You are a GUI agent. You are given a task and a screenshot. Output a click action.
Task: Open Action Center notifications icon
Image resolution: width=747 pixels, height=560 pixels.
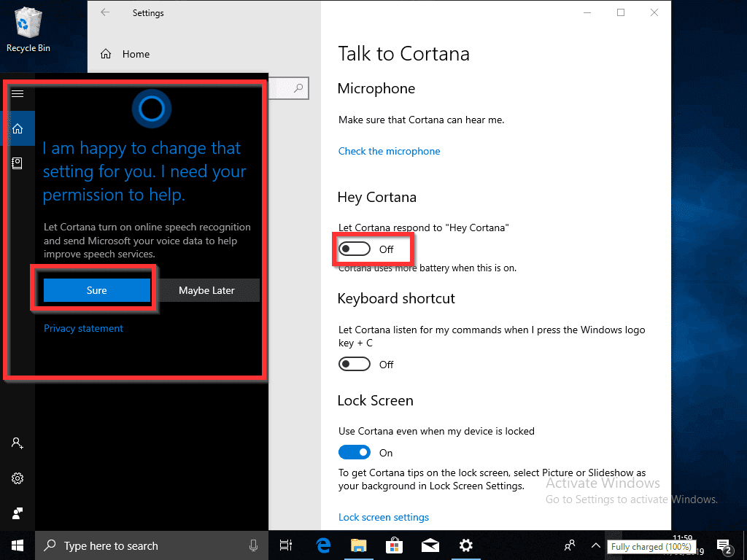click(724, 545)
